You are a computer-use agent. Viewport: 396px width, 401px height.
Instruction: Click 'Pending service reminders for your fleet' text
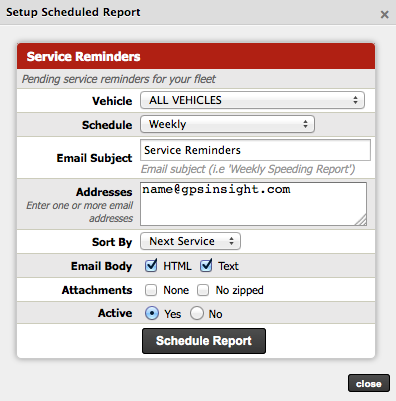(119, 79)
